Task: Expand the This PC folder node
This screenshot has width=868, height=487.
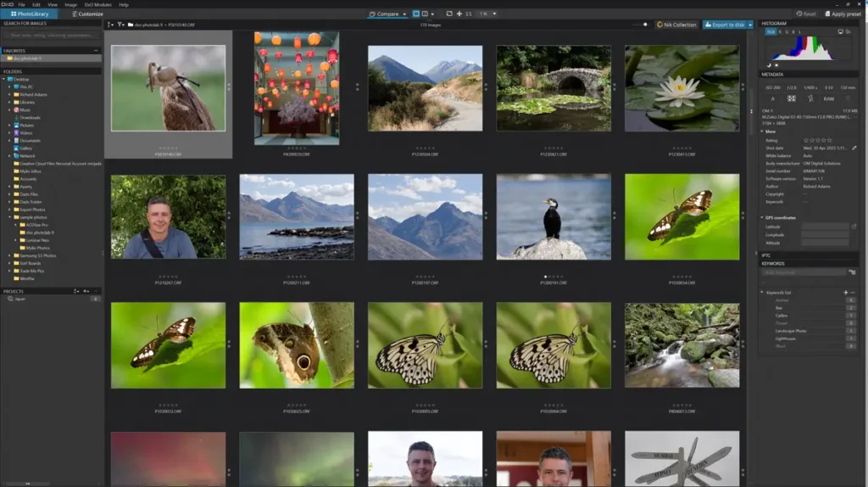Action: pos(9,87)
